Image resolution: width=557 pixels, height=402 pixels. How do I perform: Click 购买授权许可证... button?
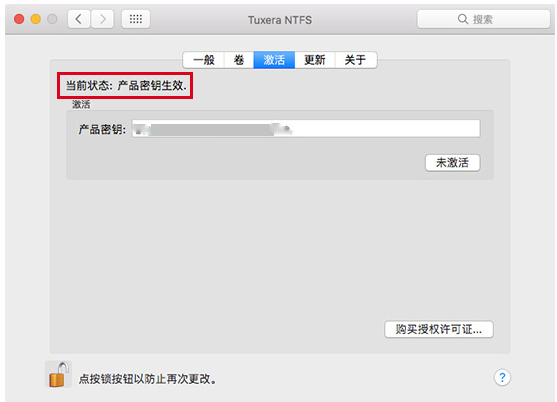tap(439, 329)
